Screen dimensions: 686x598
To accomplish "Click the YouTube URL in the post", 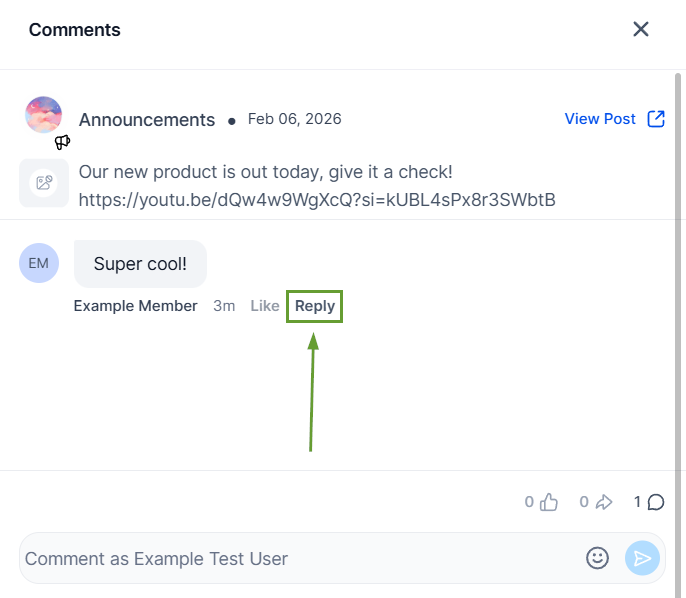I will (x=317, y=200).
